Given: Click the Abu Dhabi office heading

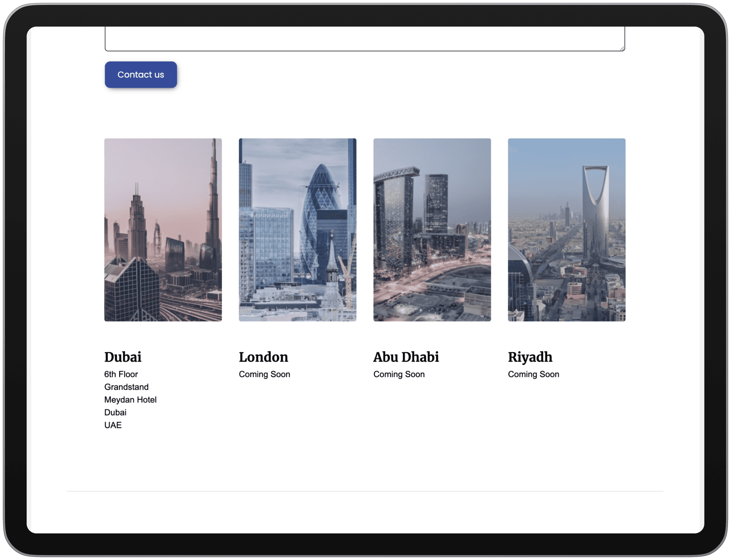Looking at the screenshot, I should (x=406, y=357).
